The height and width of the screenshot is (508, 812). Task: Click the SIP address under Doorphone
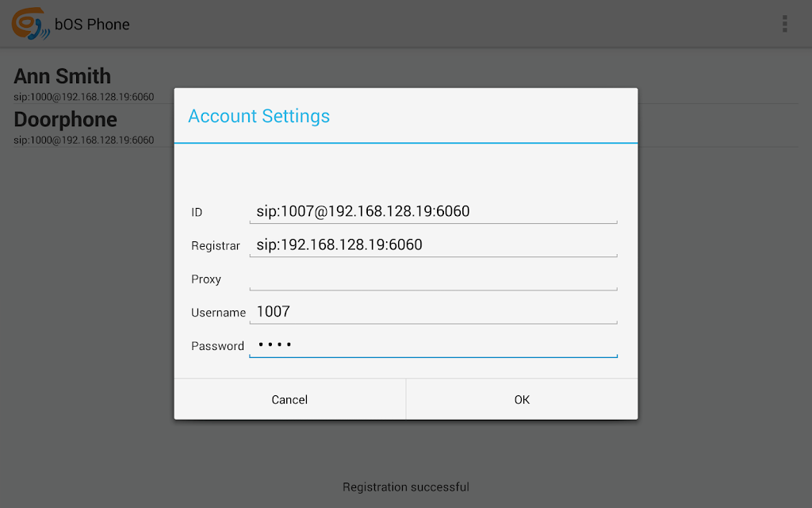coord(84,140)
